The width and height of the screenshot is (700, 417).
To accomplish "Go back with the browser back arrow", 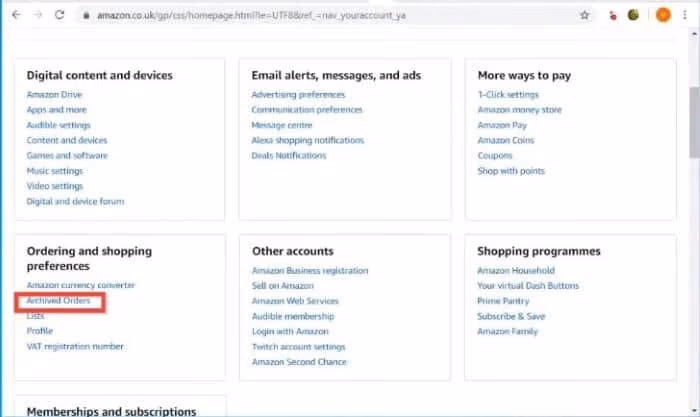I will point(17,15).
